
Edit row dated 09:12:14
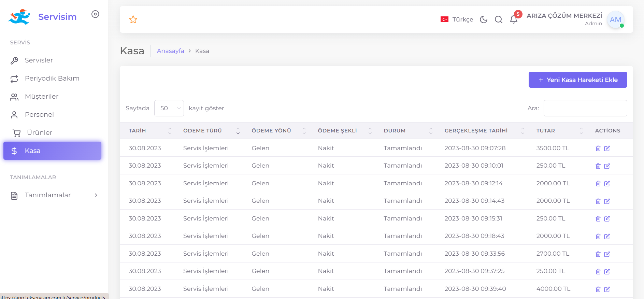click(607, 184)
